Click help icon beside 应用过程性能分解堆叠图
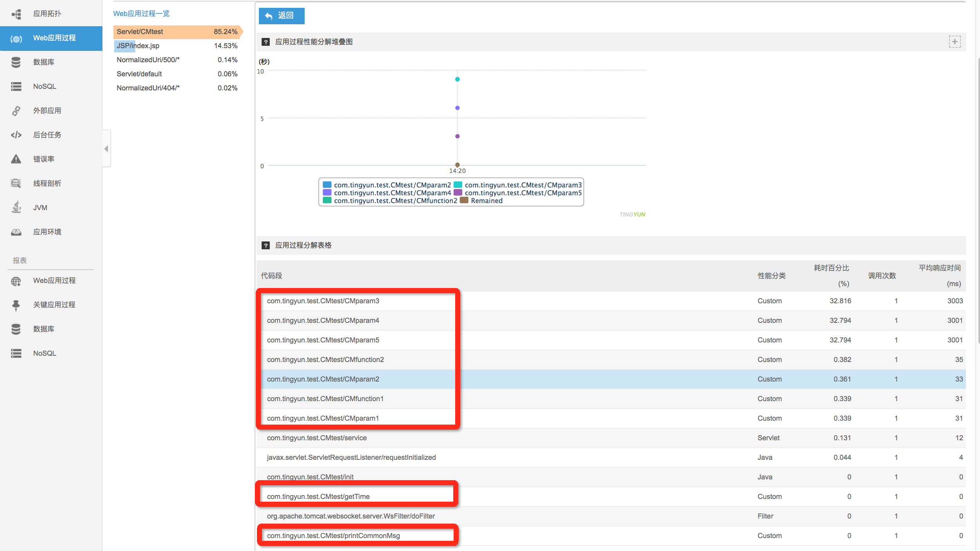The height and width of the screenshot is (551, 980). [266, 42]
